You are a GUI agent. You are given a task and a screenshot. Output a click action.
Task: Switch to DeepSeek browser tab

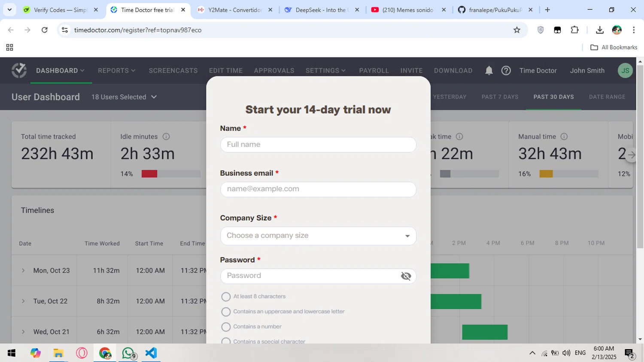(322, 9)
